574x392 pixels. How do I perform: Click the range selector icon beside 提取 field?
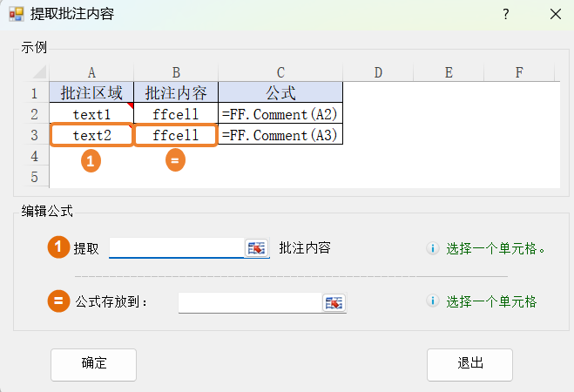pyautogui.click(x=257, y=248)
